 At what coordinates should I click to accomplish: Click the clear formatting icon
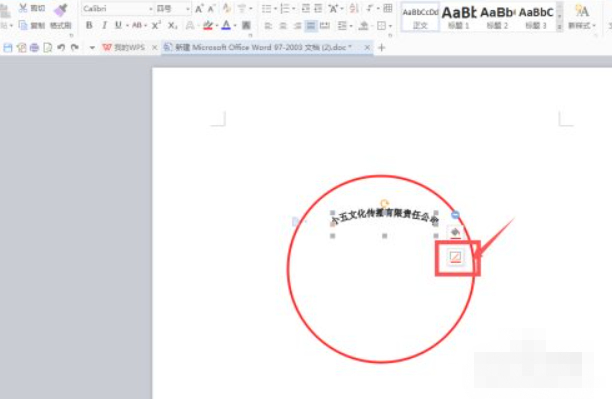coord(226,9)
